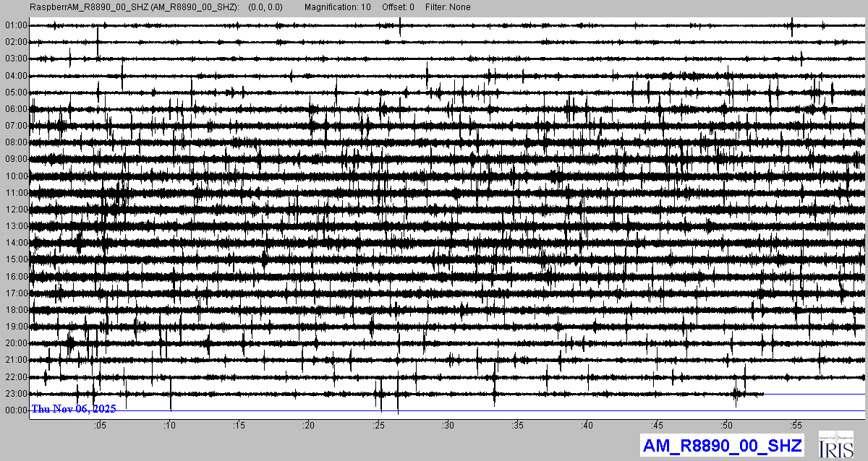This screenshot has width=868, height=461.
Task: Select the 12:00 hour trace label
Action: [x=16, y=210]
